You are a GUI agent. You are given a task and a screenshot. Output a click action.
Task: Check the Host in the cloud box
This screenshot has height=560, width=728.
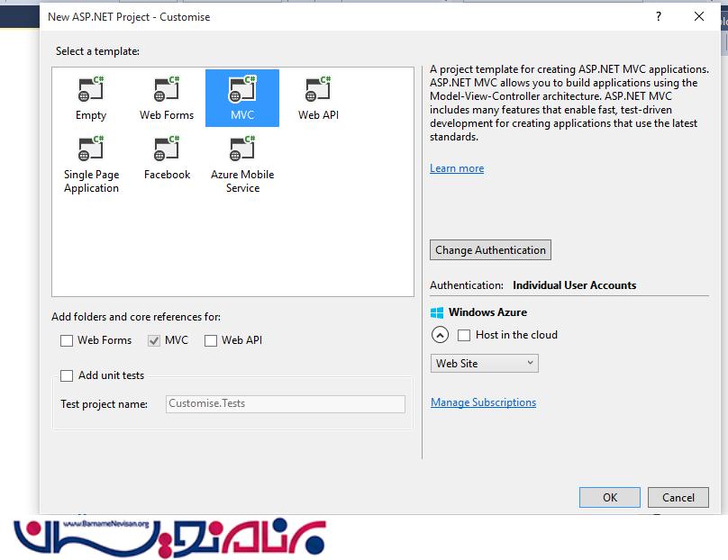pos(464,336)
